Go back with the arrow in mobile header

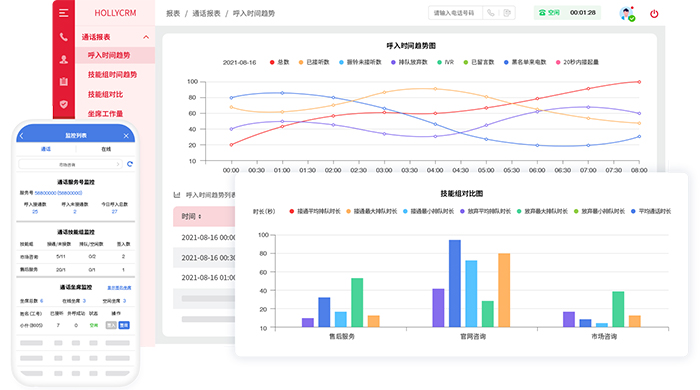(22, 135)
